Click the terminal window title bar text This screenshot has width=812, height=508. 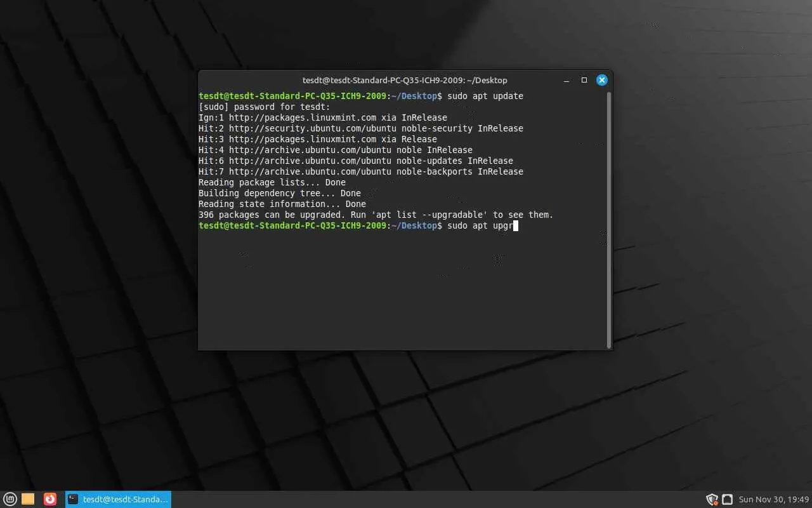click(x=405, y=81)
